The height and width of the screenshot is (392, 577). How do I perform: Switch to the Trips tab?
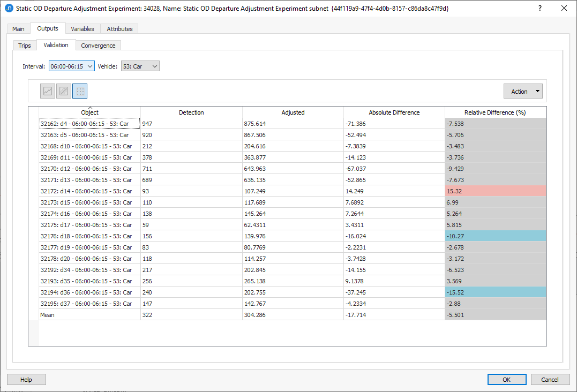click(25, 45)
